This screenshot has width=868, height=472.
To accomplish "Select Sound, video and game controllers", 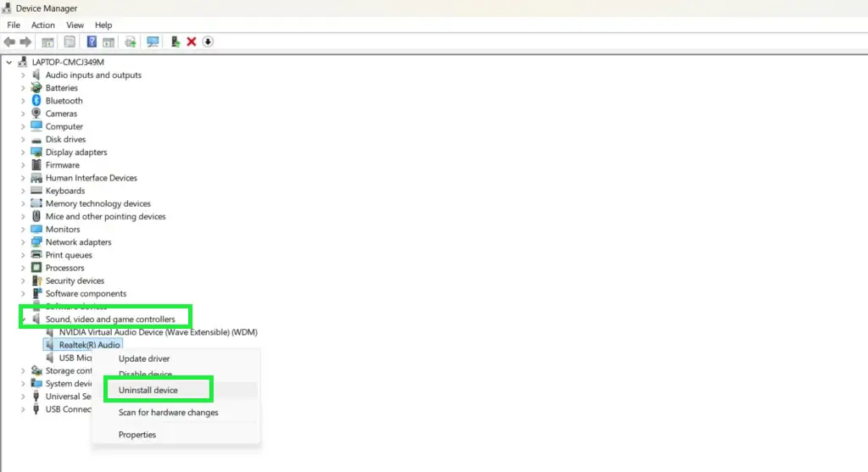I will tap(110, 319).
